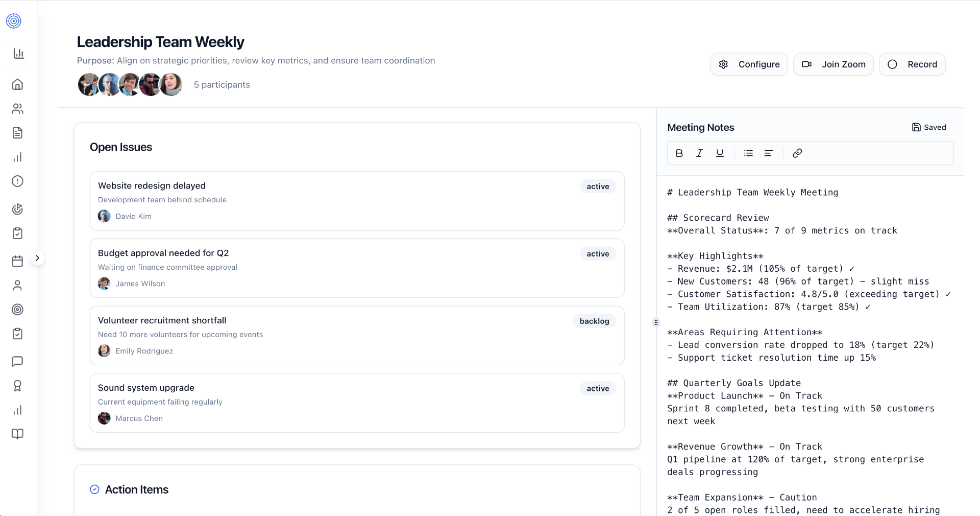Toggle backlog status on Volunteer recruitment shortfall
The height and width of the screenshot is (516, 980).
tap(594, 321)
